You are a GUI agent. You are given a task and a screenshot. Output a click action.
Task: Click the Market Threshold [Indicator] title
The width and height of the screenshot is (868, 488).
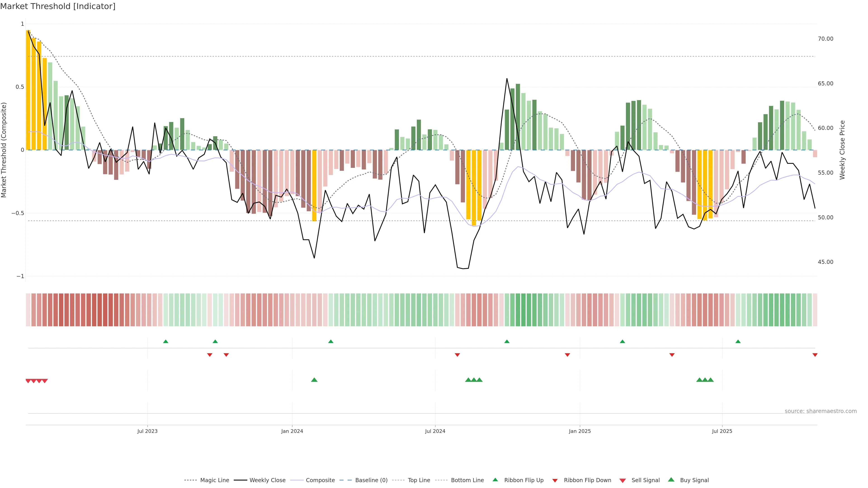pyautogui.click(x=58, y=6)
